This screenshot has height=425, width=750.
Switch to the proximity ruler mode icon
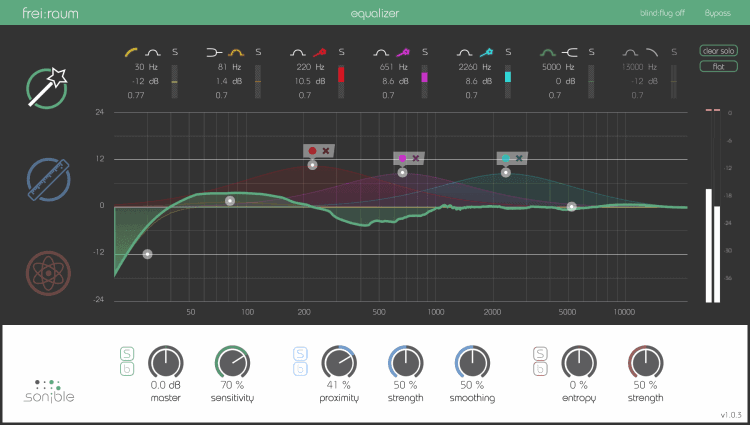(48, 179)
